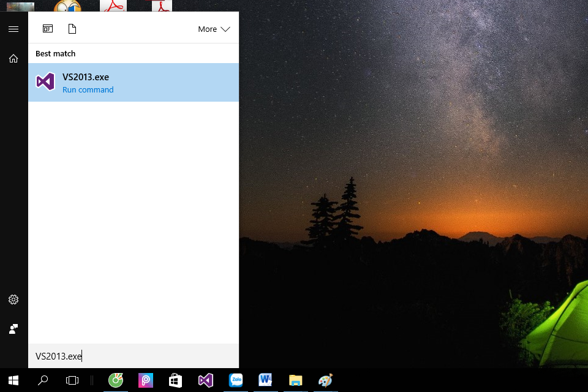Click the taskbar search magnifier icon
Screen dimensions: 588x392
(43, 380)
